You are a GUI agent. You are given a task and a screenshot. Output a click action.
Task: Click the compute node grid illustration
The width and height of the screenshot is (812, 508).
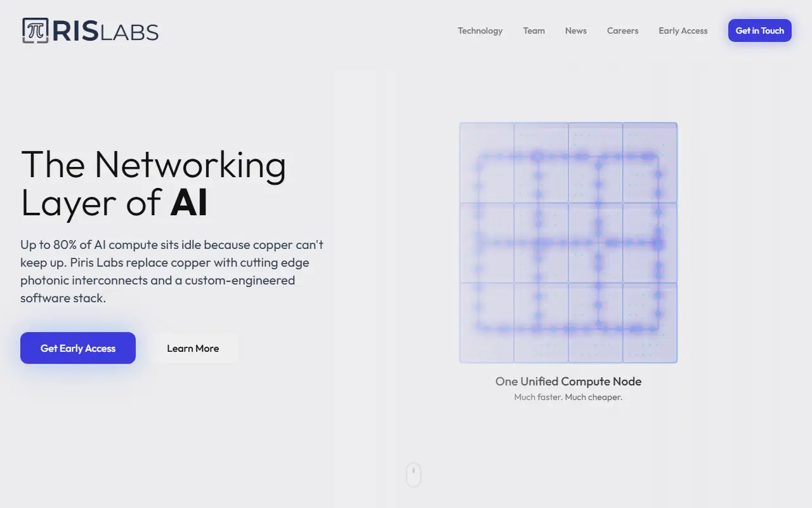(x=568, y=243)
